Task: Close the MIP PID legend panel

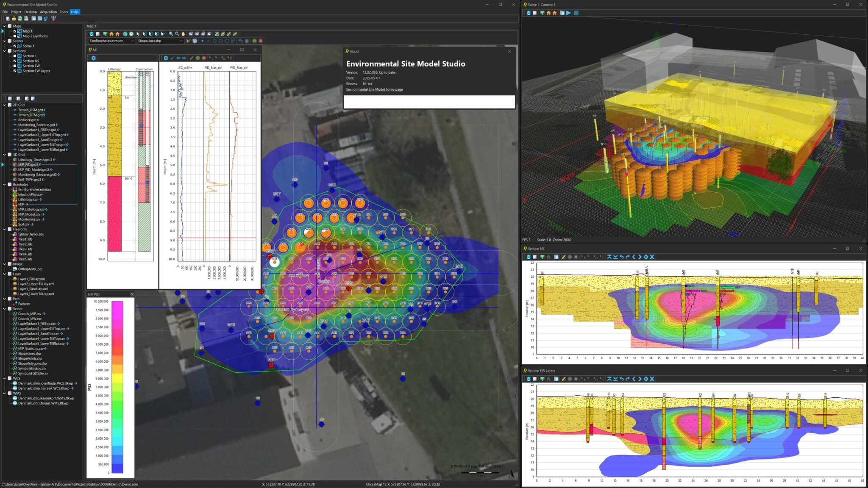Action: coord(132,294)
